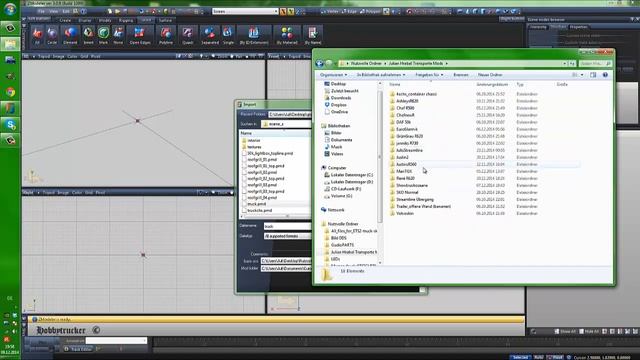Switch to the Create tab
The height and width of the screenshot is (360, 640).
[65, 20]
